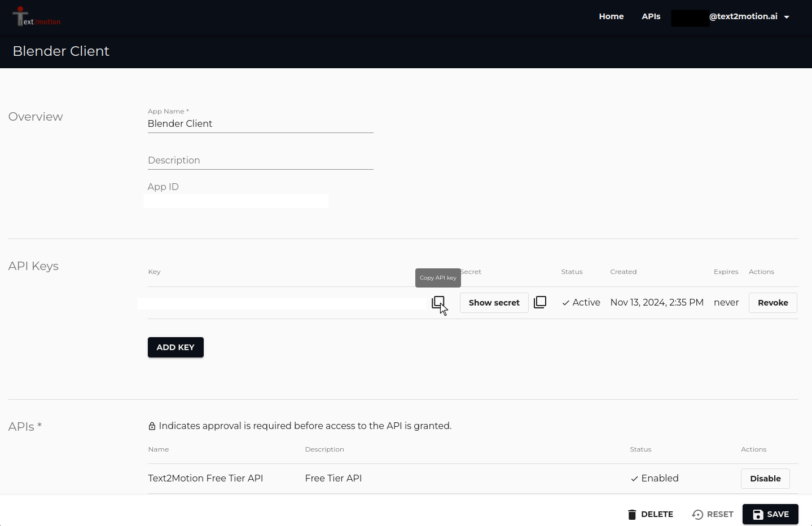Disable the Text2Motion Free Tier API

pyautogui.click(x=765, y=479)
